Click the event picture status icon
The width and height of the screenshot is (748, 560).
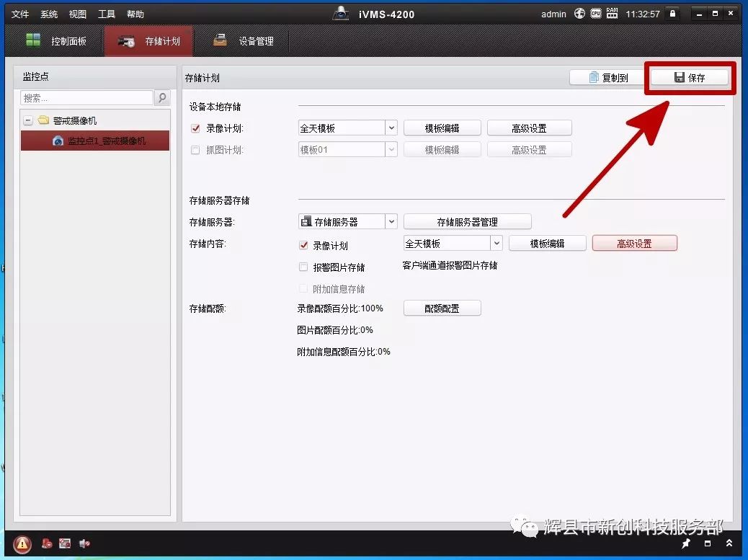[x=65, y=543]
